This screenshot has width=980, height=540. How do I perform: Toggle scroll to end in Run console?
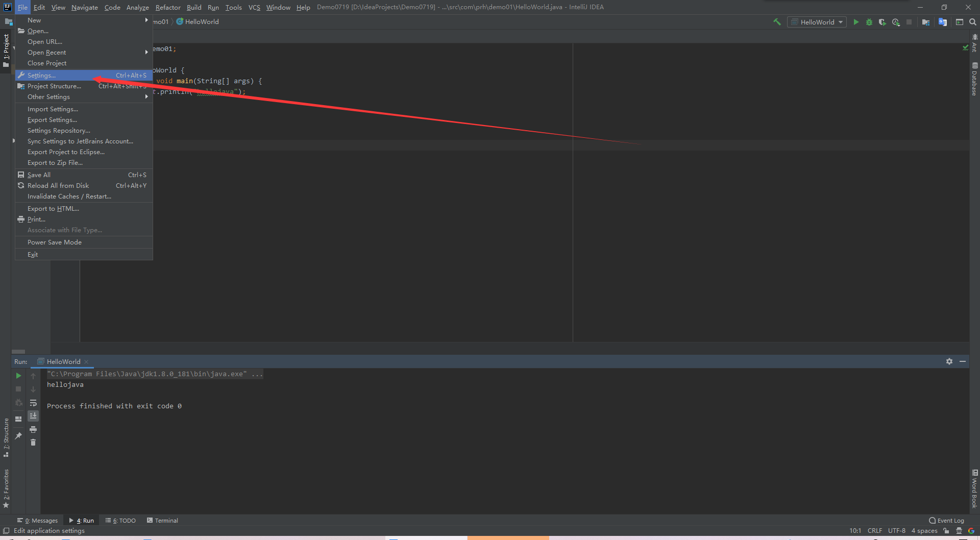(x=33, y=416)
